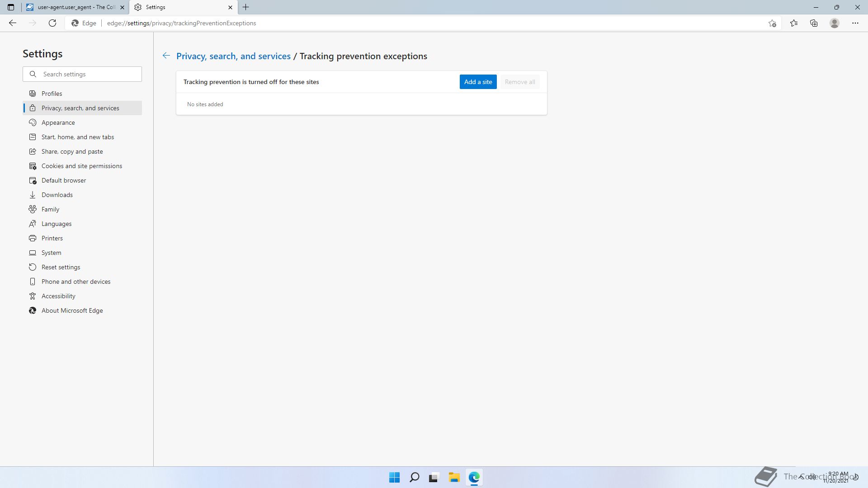Open File Explorer from the taskbar
Image resolution: width=868 pixels, height=488 pixels.
[454, 477]
